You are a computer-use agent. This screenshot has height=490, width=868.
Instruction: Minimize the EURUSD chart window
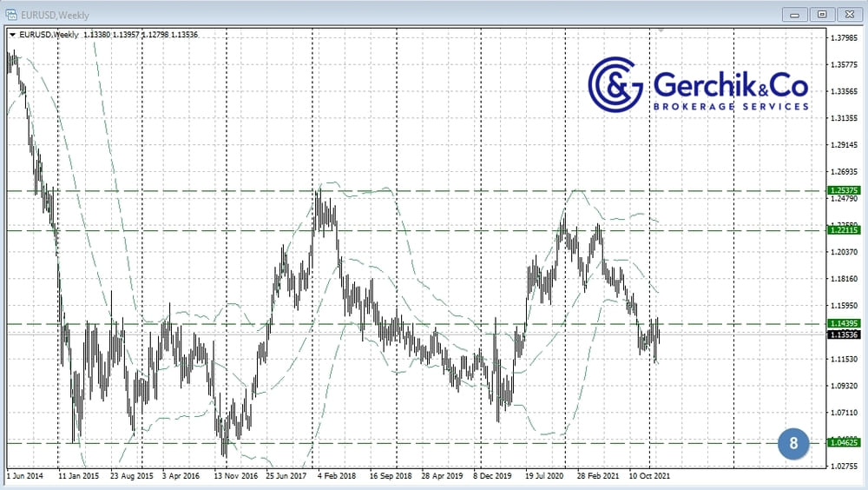(794, 14)
